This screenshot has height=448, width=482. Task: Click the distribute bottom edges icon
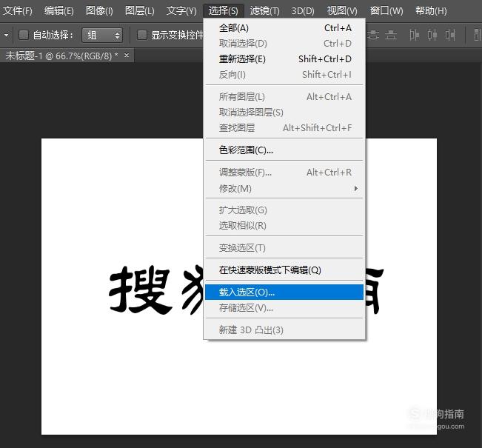click(391, 35)
